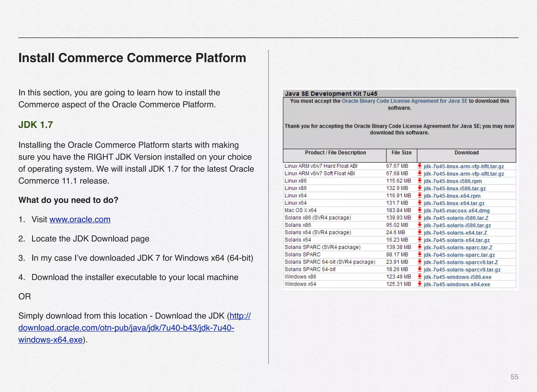This screenshot has width=537, height=392.
Task: Click the page number 55
Action: point(514,377)
